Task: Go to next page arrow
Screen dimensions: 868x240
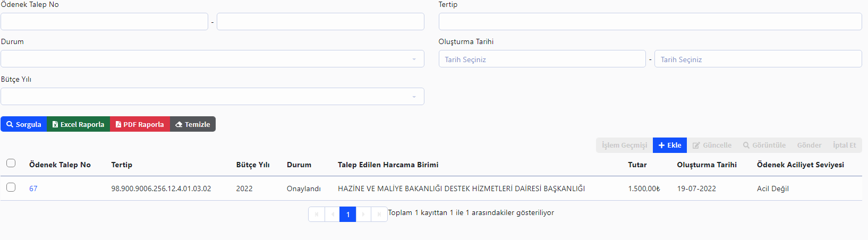Action: [363, 215]
